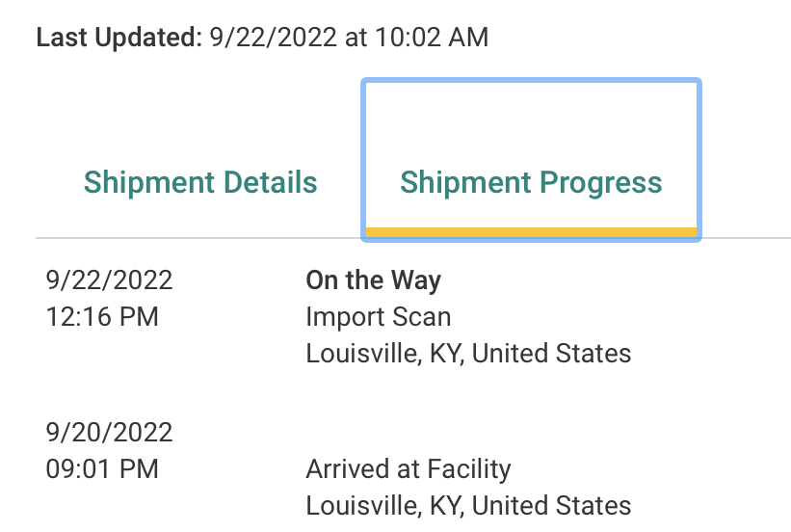Select the Shipment Progress tab

531,182
